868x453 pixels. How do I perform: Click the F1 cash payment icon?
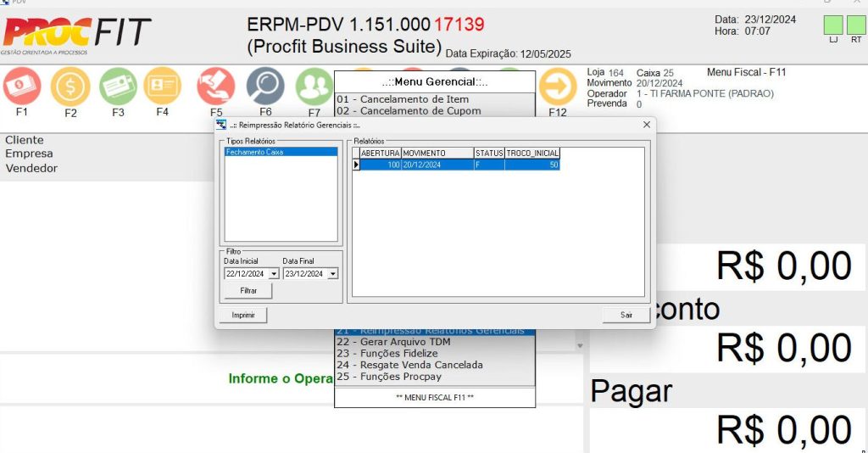pyautogui.click(x=22, y=86)
